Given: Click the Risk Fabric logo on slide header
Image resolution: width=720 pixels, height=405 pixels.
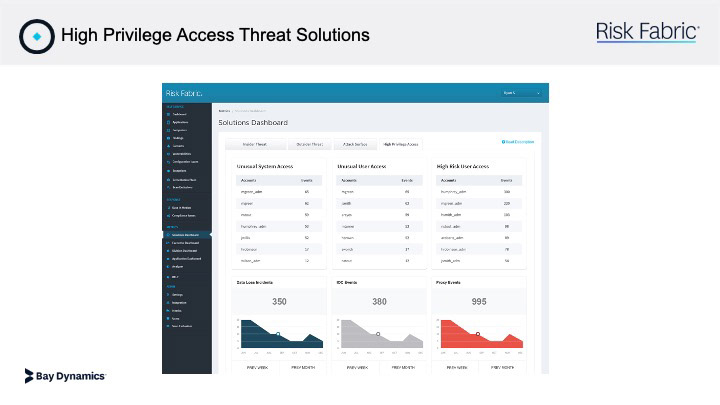Looking at the screenshot, I should point(647,32).
